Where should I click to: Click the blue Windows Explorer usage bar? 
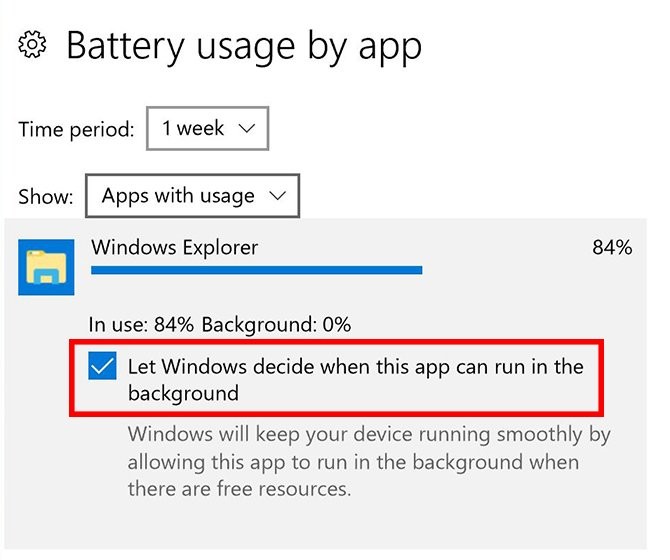(x=256, y=269)
